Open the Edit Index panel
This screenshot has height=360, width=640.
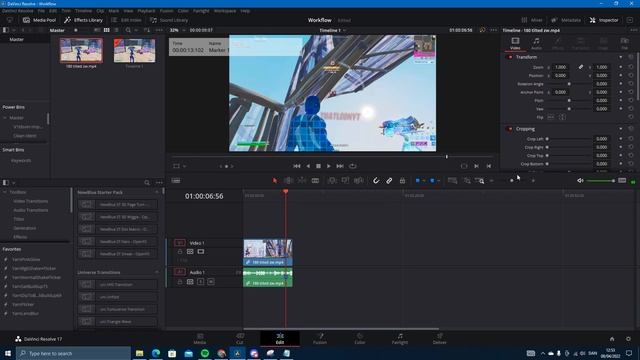pos(126,20)
